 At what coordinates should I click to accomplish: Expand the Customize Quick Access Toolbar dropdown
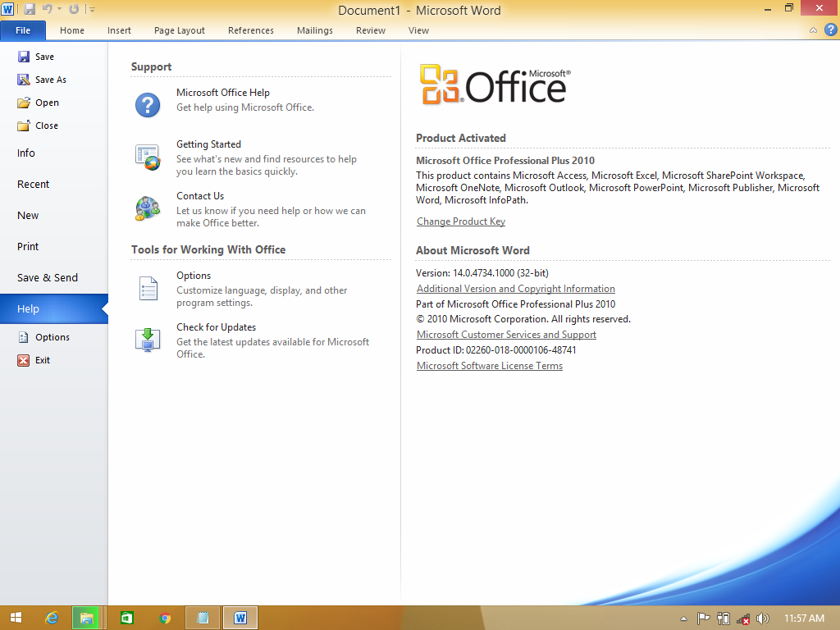click(92, 10)
